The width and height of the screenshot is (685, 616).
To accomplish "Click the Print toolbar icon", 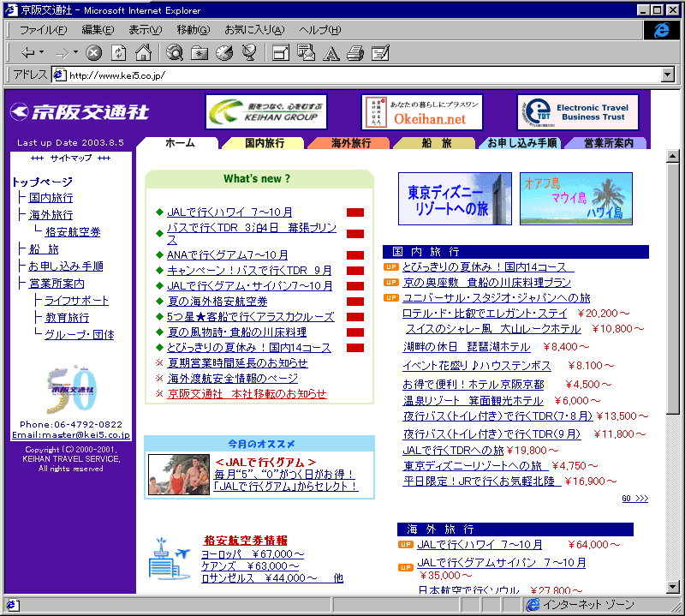I will click(355, 53).
